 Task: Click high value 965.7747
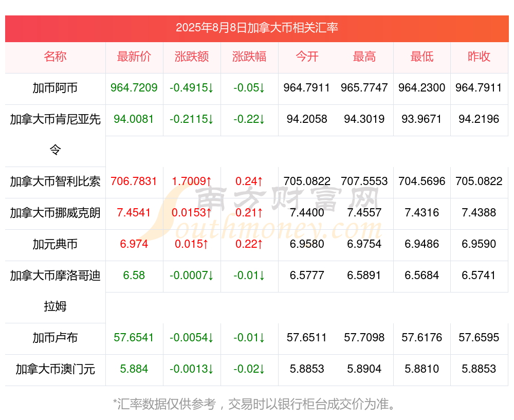(364, 87)
